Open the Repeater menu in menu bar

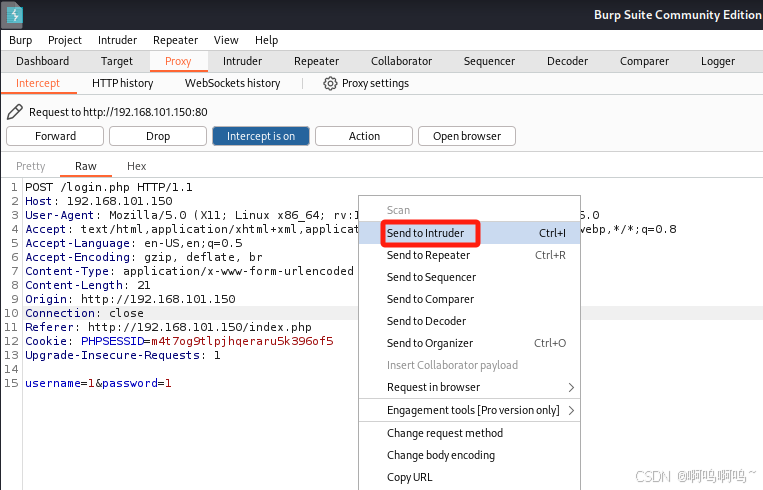175,40
